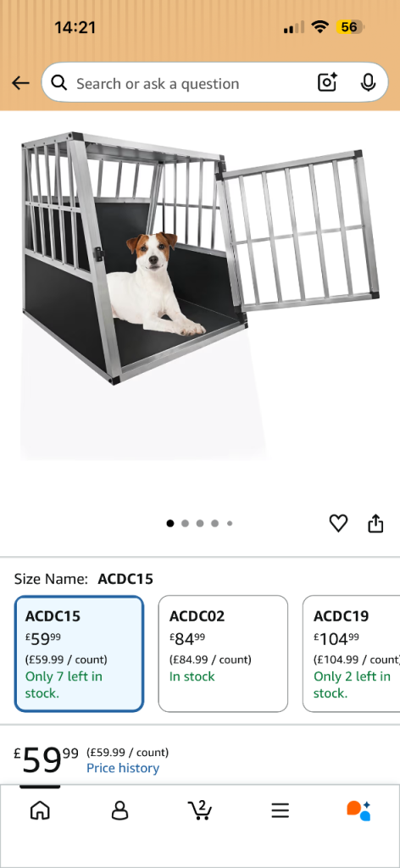Viewport: 400px width, 868px height.
Task: Tap the share icon
Action: pyautogui.click(x=375, y=523)
